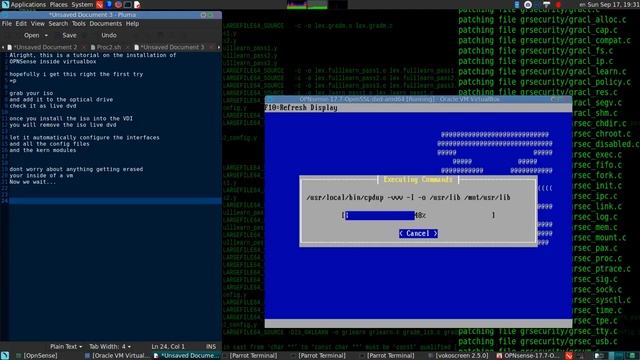Click the line 'hopefully i get this right the first try'
The image size is (640, 360).
pos(76,74)
